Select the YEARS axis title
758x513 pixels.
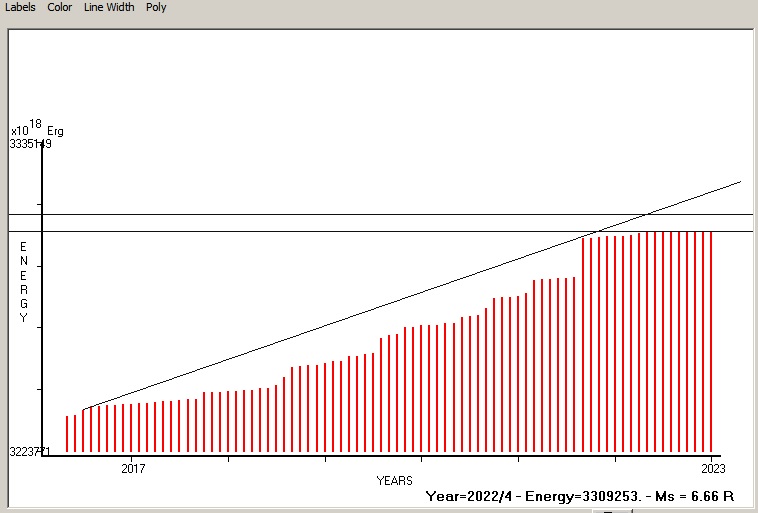pos(394,481)
